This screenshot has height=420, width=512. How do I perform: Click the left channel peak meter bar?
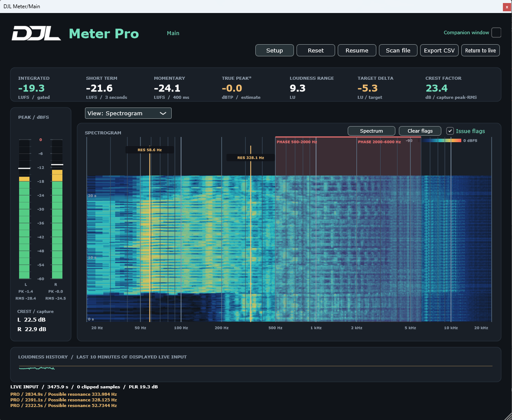click(x=24, y=209)
